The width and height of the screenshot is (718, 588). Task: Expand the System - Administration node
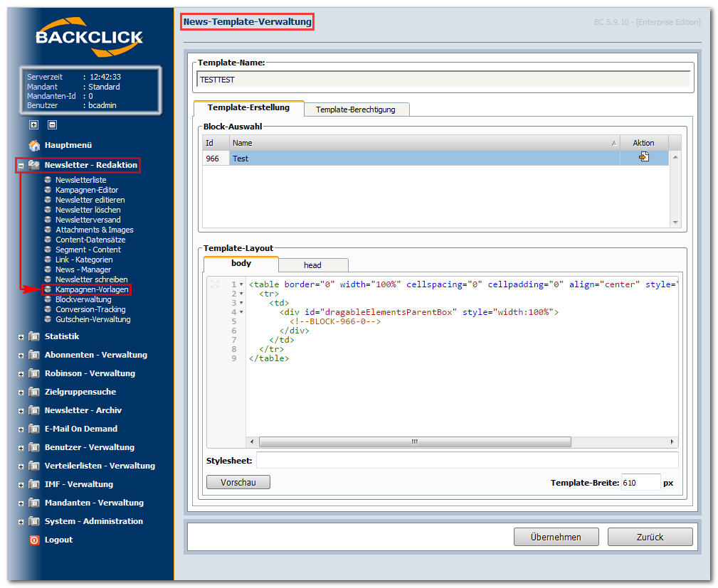tap(21, 522)
